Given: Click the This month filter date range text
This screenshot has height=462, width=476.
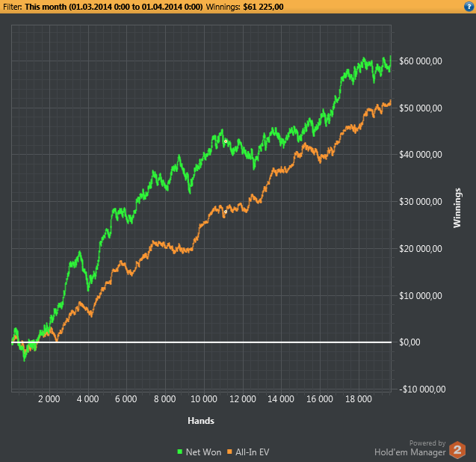Looking at the screenshot, I should click(x=114, y=7).
